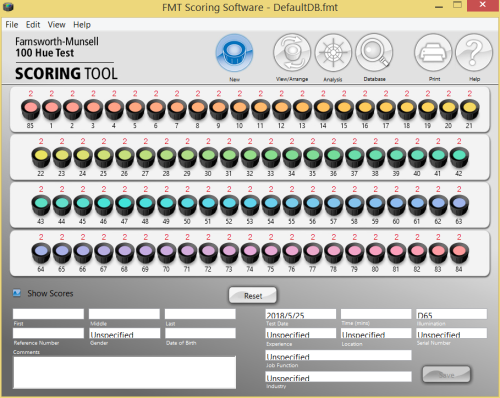Select color cap number 63
Screen dimensions: 500x398
pyautogui.click(x=459, y=205)
